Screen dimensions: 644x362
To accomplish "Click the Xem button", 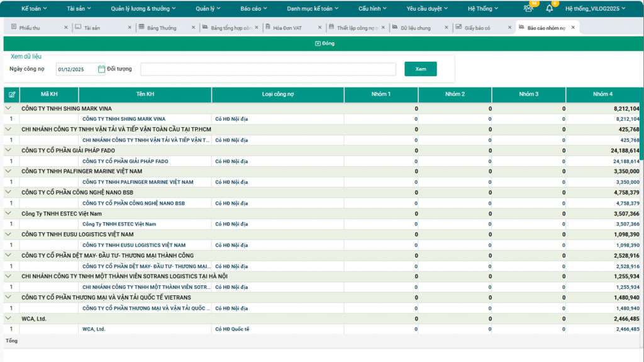I will point(420,69).
